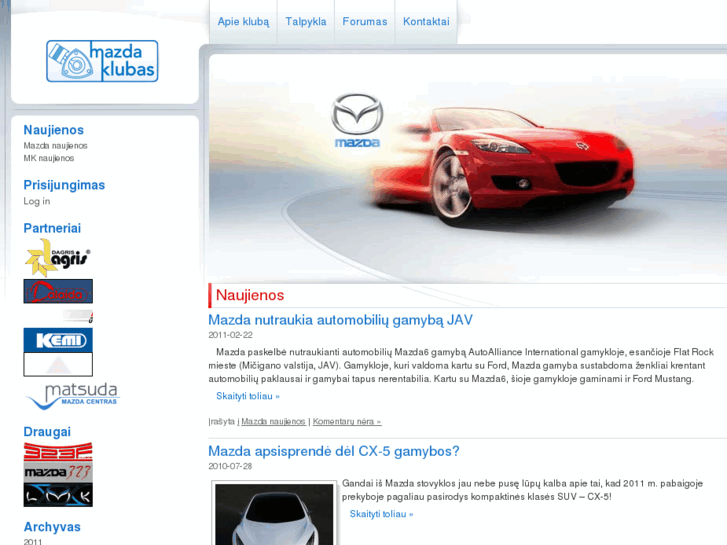Click the date 2010-07-28

pos(230,466)
